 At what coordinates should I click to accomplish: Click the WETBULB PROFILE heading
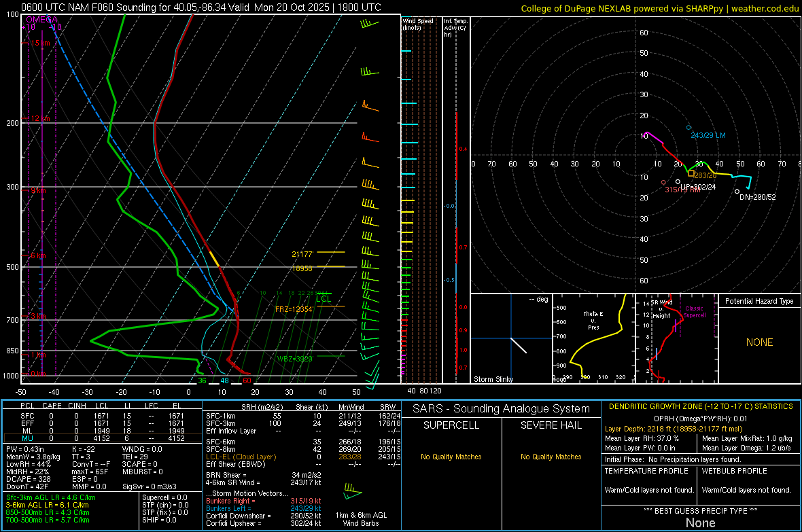[734, 471]
